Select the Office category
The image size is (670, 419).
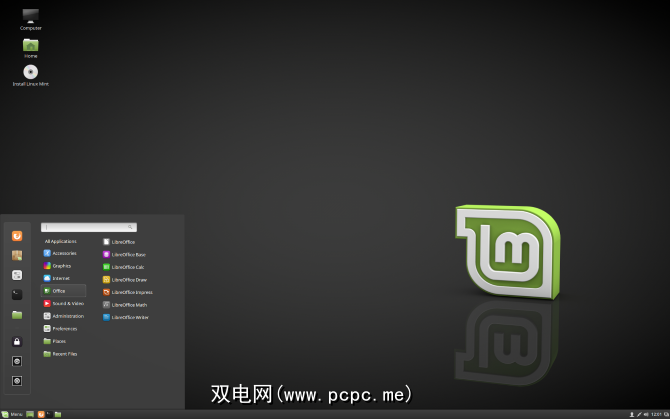tap(64, 291)
